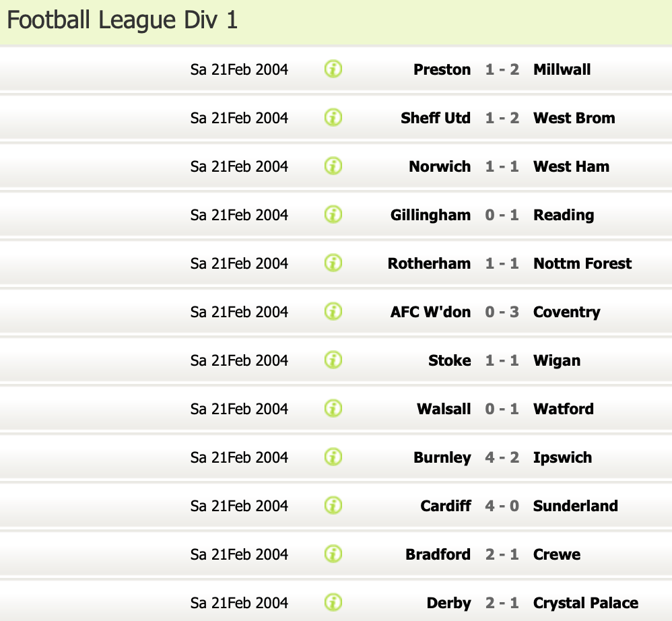The height and width of the screenshot is (621, 672).
Task: Click the Nottm Forest team name
Action: pos(582,263)
